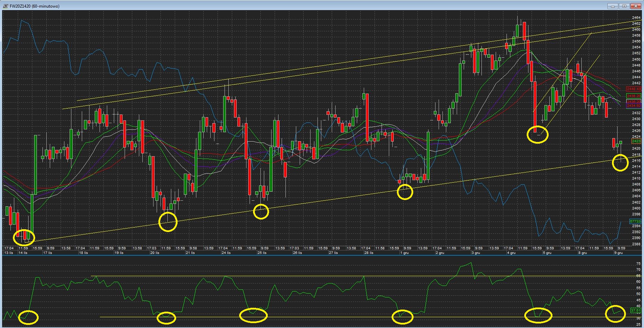Click the 24 lis date label
The image size is (644, 328).
click(x=226, y=253)
